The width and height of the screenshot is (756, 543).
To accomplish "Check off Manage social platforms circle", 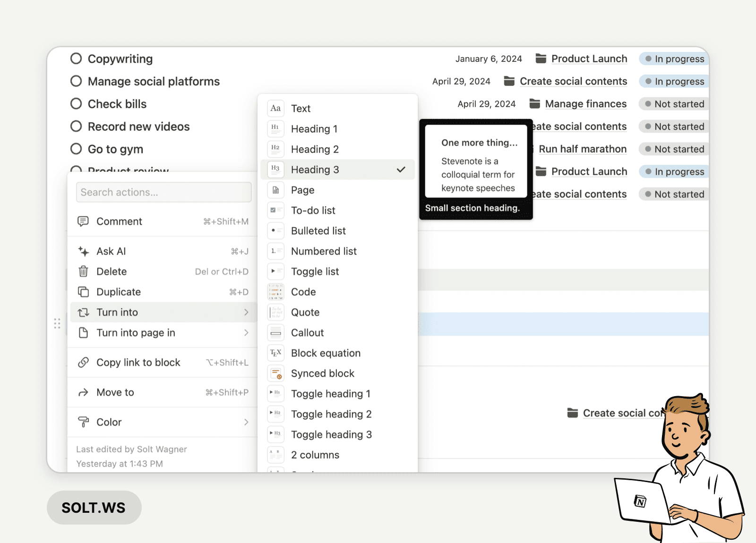I will [x=76, y=81].
